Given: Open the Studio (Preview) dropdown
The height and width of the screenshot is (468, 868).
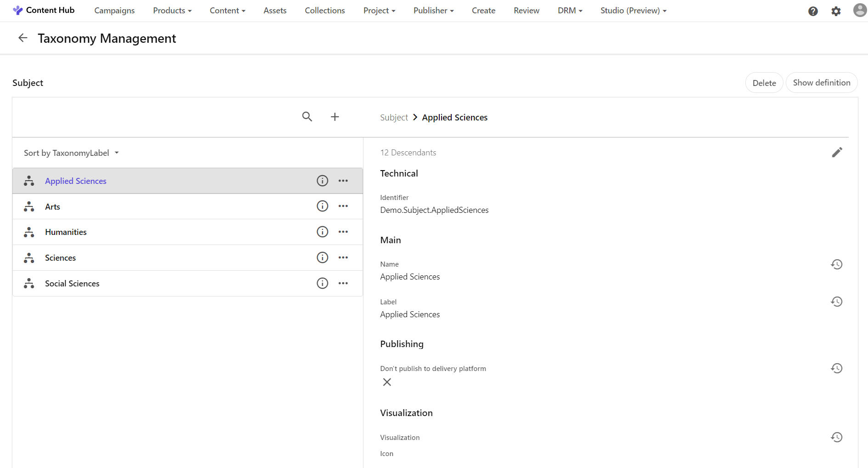Looking at the screenshot, I should coord(633,10).
